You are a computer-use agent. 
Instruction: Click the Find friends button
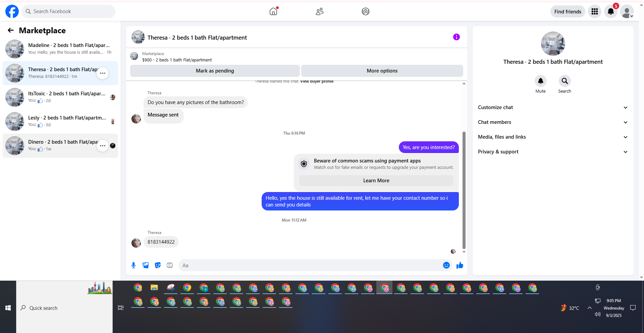click(568, 11)
